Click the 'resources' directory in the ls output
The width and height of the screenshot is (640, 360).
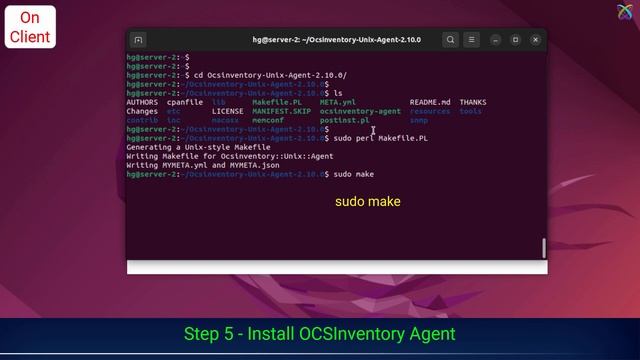[x=430, y=111]
